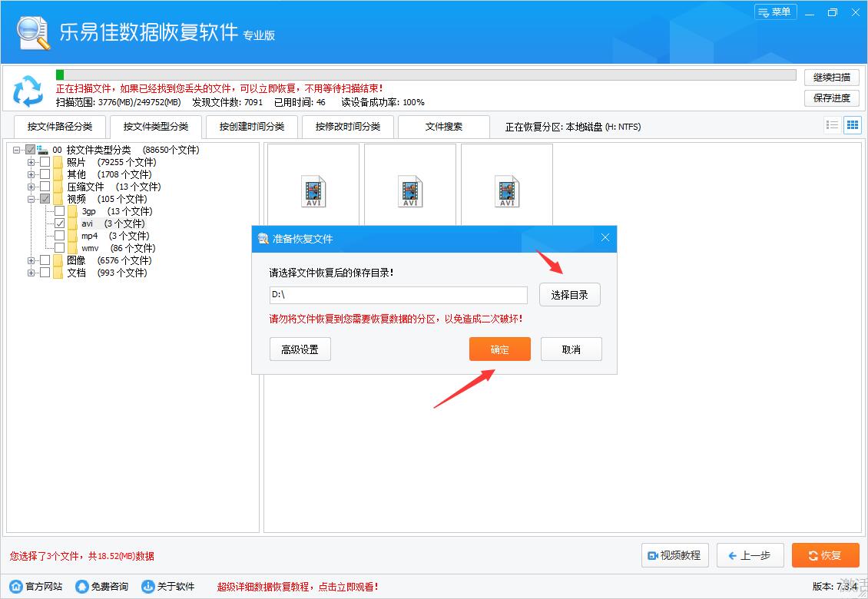The image size is (868, 599).
Task: Tick the 照片 category checkbox
Action: point(45,162)
